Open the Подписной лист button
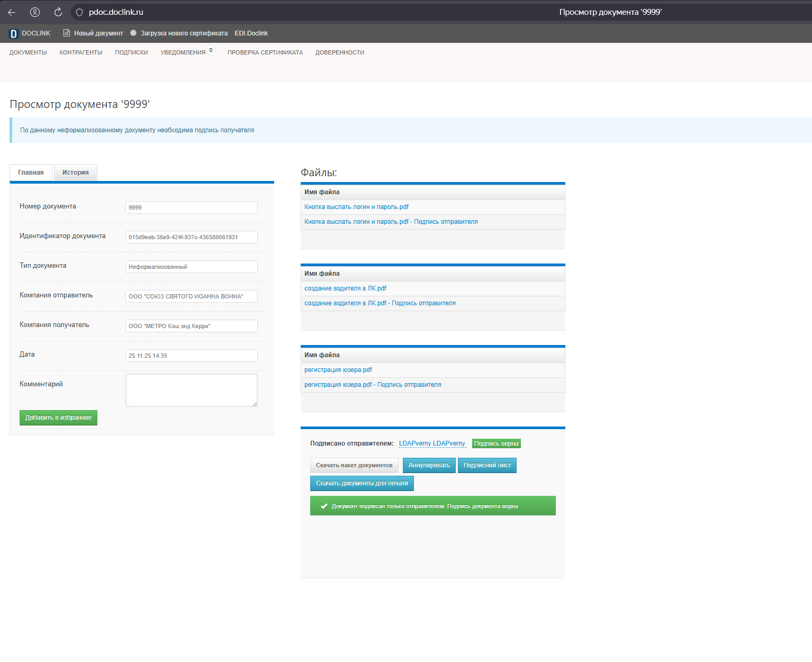 point(487,465)
